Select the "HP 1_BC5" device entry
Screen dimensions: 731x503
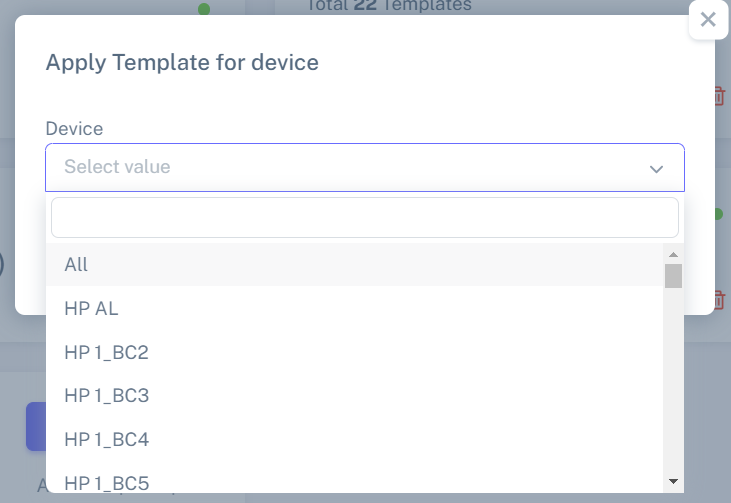coord(354,482)
